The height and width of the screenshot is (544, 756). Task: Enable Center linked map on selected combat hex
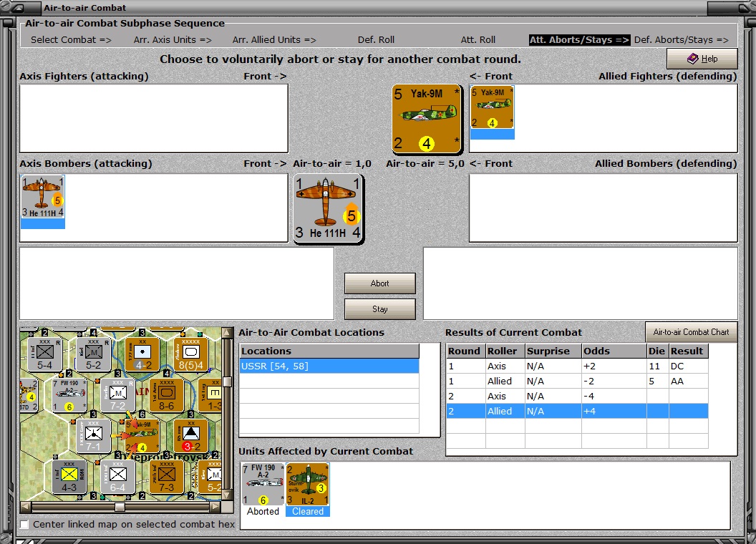(x=24, y=524)
